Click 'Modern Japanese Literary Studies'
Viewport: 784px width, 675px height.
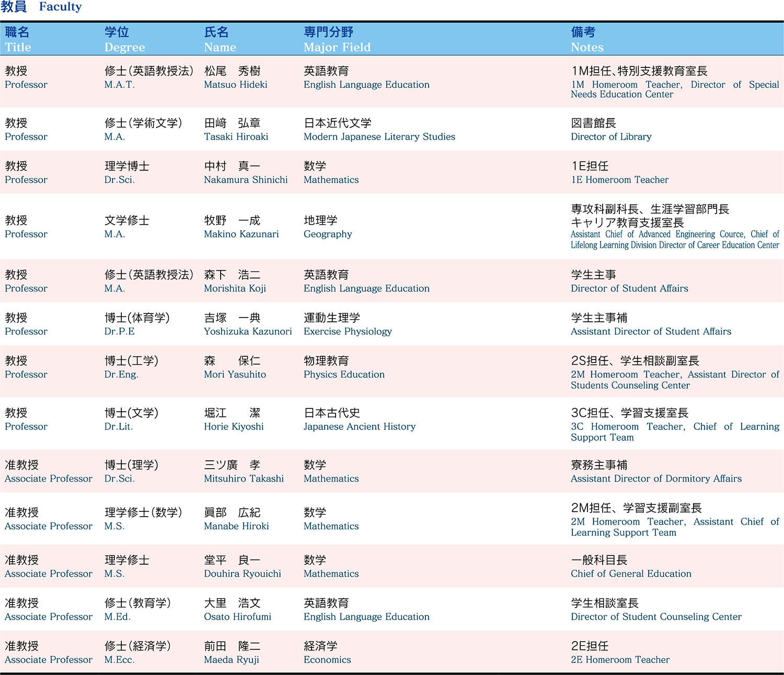[379, 137]
